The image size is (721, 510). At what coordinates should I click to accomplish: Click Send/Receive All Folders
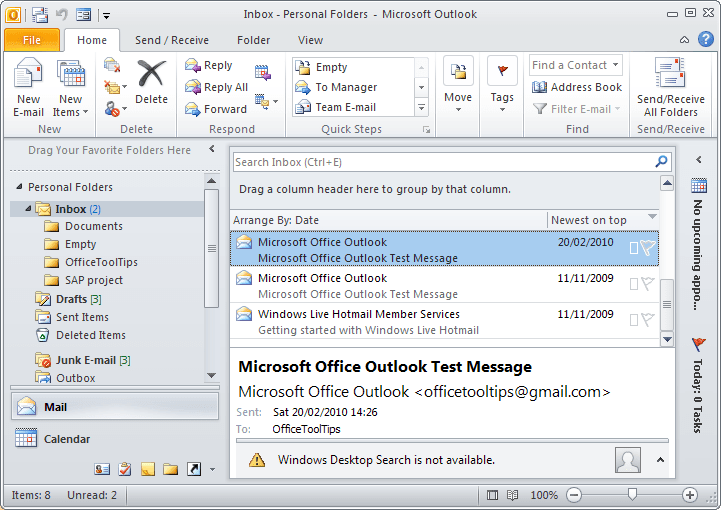tap(670, 87)
